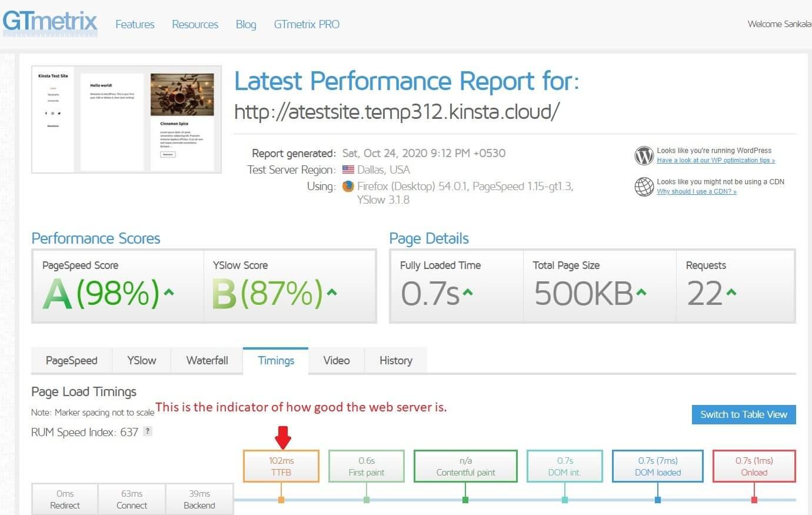This screenshot has width=812, height=515.
Task: Switch to the PageSpeed tab
Action: coord(72,361)
